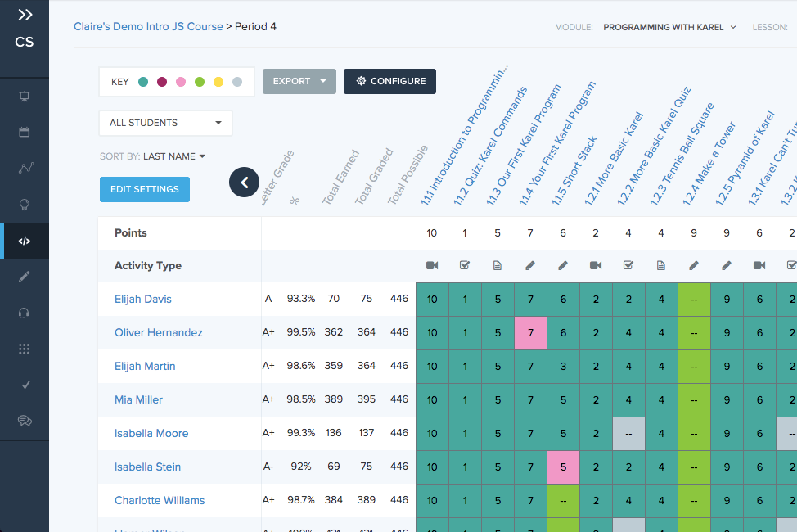Open the chat bubbles feedback icon
This screenshot has height=532, width=797.
click(x=24, y=421)
